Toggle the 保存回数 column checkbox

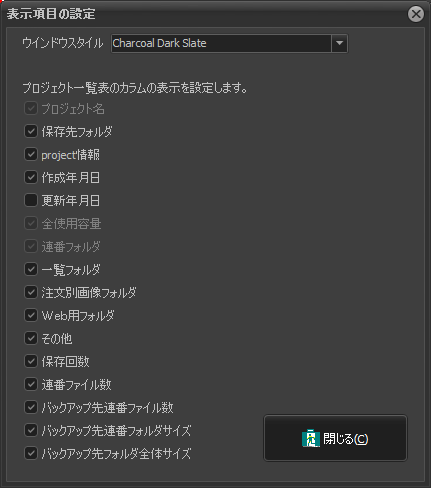tap(31, 361)
